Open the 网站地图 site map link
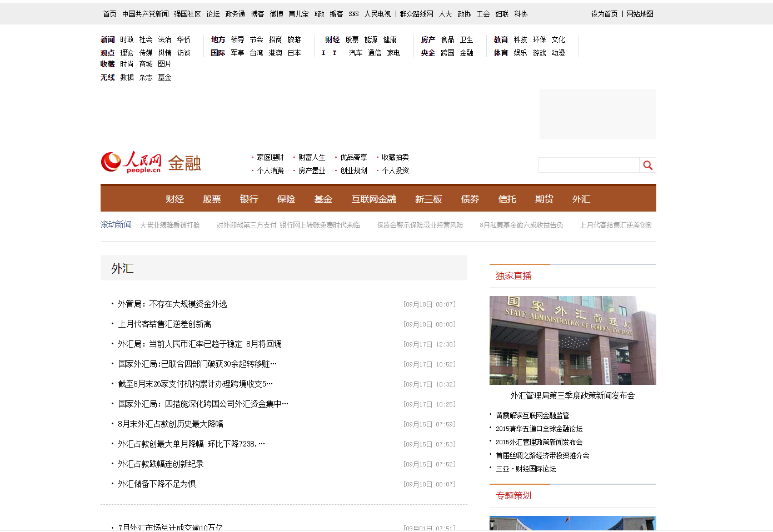 click(640, 14)
